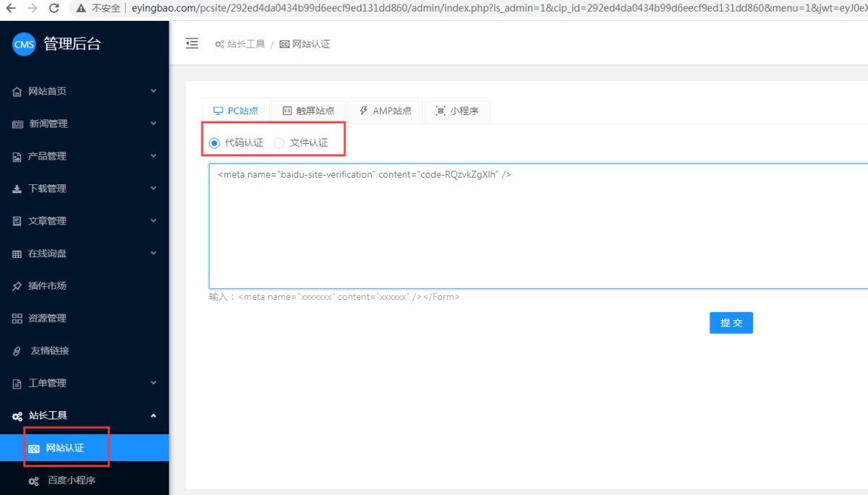Select the 代码认证 radio button
This screenshot has height=495, width=868.
(x=214, y=143)
